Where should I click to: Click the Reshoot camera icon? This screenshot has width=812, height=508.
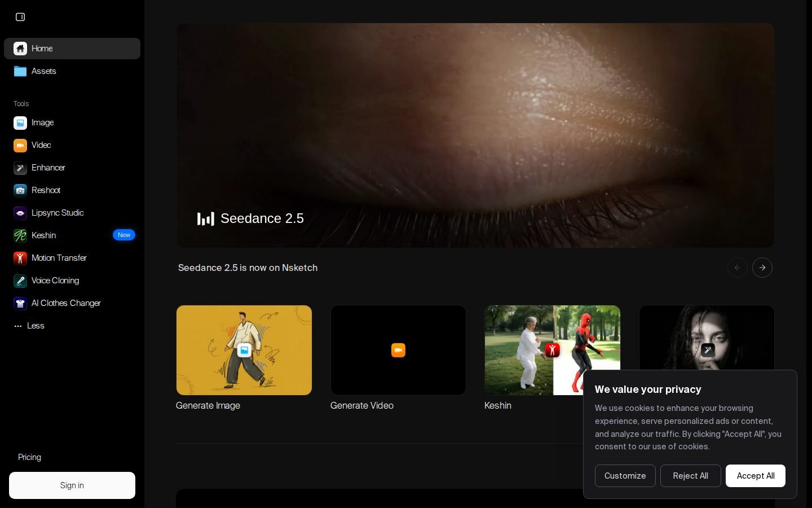pos(20,190)
